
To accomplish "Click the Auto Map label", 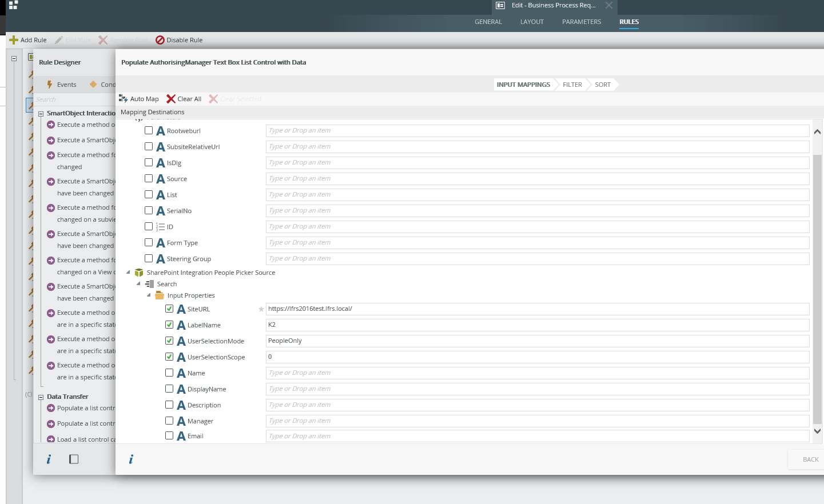I will 145,99.
